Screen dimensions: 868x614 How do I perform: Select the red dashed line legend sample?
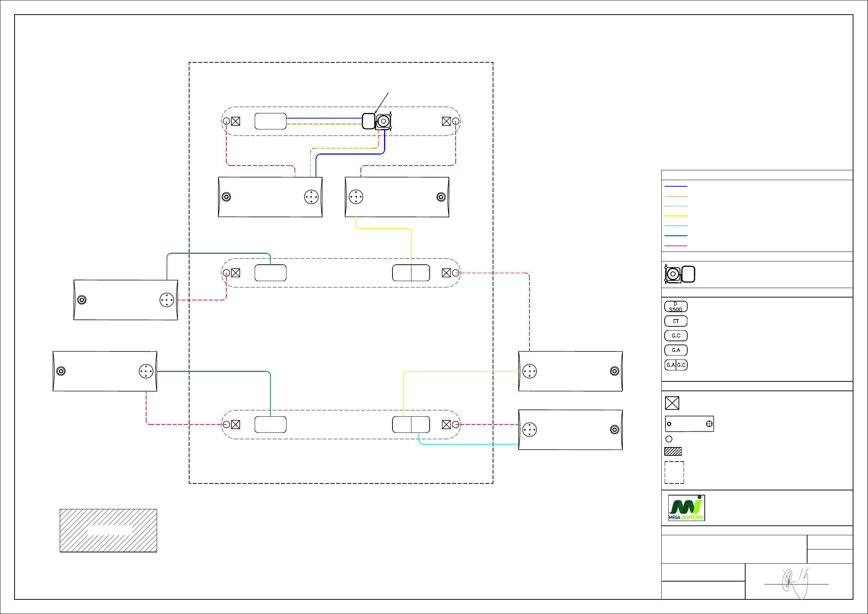[x=676, y=246]
